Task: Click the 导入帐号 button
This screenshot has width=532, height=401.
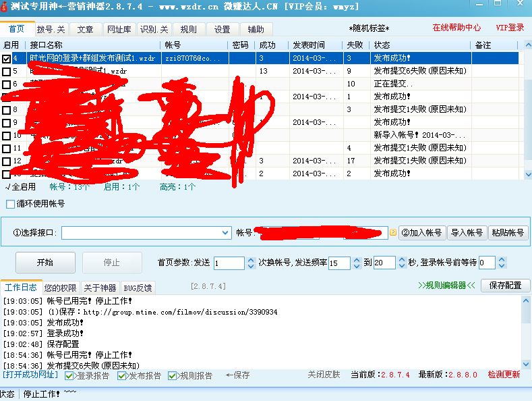Action: click(x=467, y=233)
